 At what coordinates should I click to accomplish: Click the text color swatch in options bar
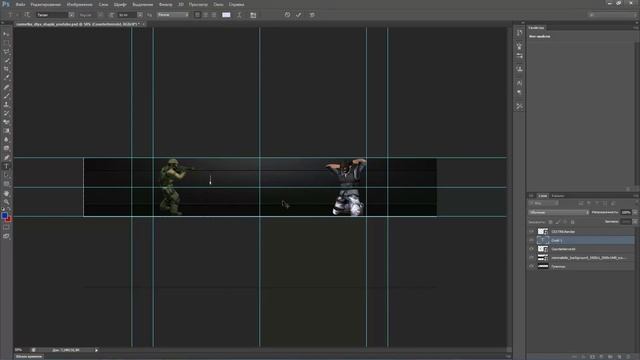[x=226, y=15]
